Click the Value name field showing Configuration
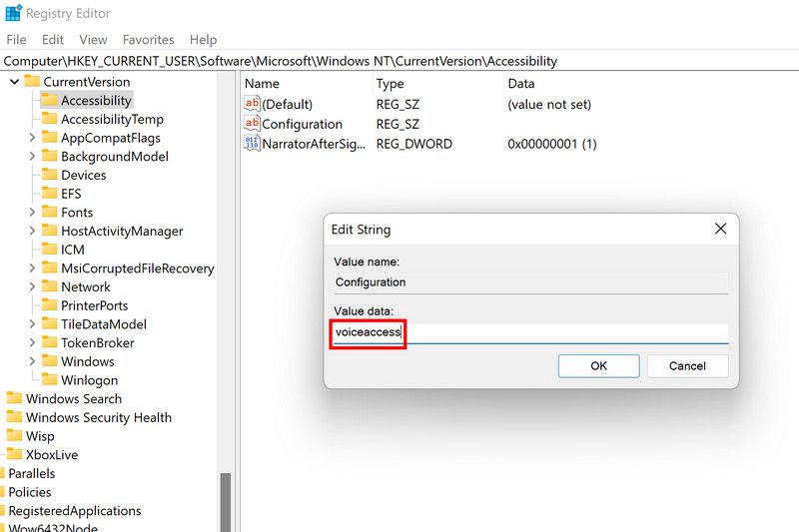Image resolution: width=799 pixels, height=532 pixels. pyautogui.click(x=531, y=282)
